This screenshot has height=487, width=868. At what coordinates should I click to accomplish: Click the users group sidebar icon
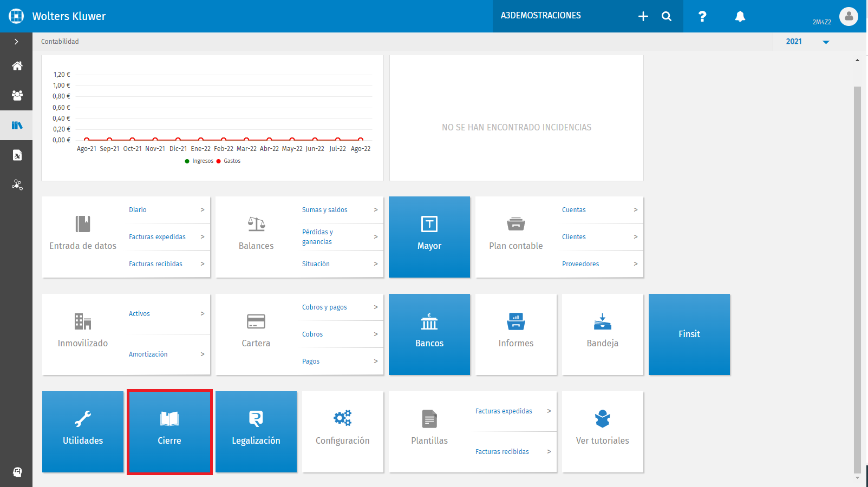(x=17, y=96)
